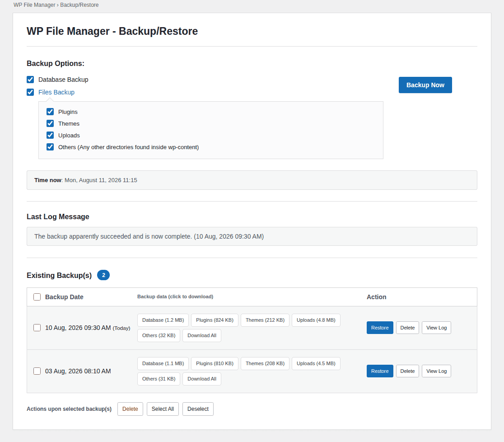Image resolution: width=504 pixels, height=442 pixels.
Task: Collapse the Files Backup options link
Action: pyautogui.click(x=56, y=92)
